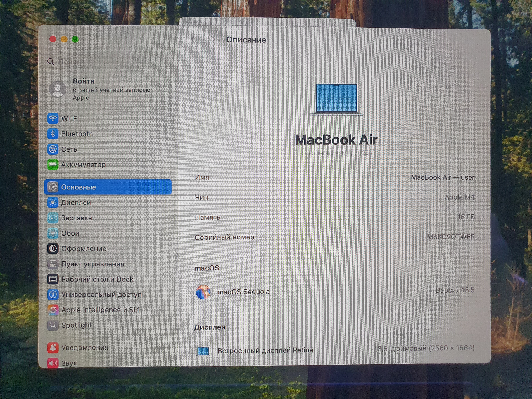Click the forward chevron in header
Image resolution: width=532 pixels, height=399 pixels.
[213, 39]
